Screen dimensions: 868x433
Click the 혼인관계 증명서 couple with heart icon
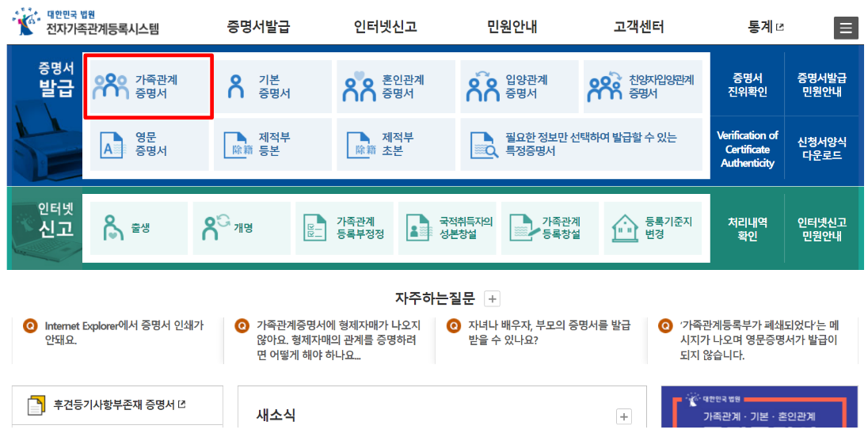[x=360, y=86]
